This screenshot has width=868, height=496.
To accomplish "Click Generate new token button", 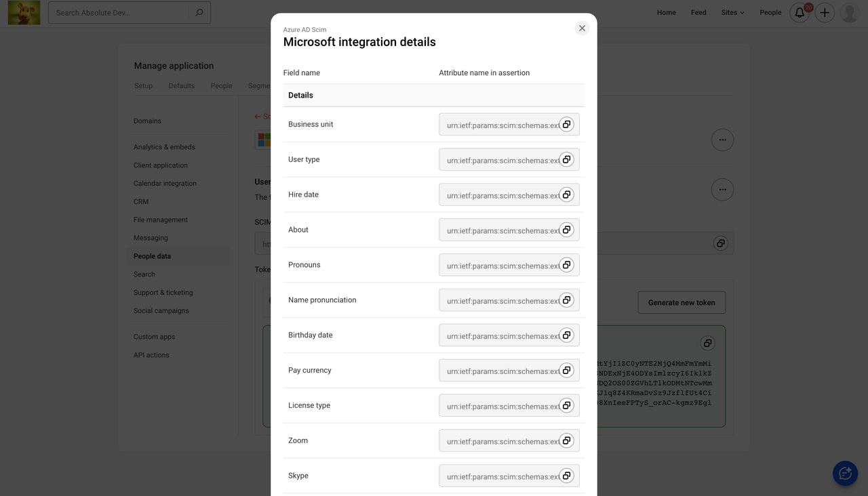I will pyautogui.click(x=682, y=303).
